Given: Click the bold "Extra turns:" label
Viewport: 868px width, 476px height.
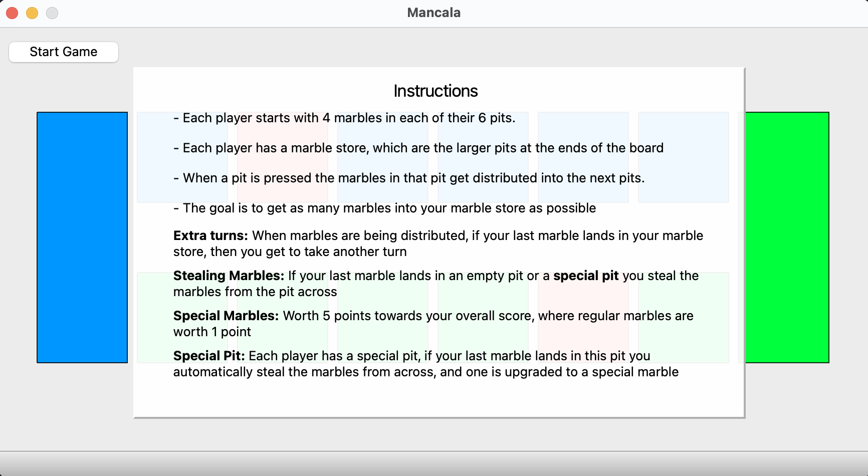Looking at the screenshot, I should click(x=210, y=235).
